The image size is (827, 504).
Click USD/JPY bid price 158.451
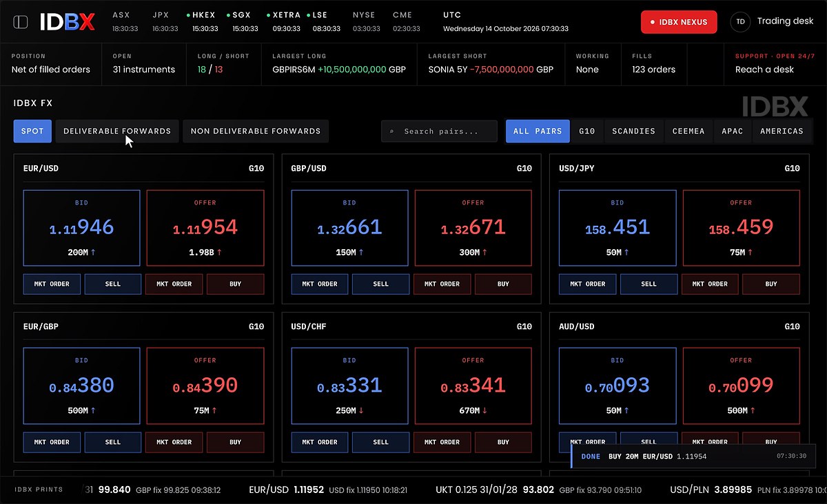[617, 228]
